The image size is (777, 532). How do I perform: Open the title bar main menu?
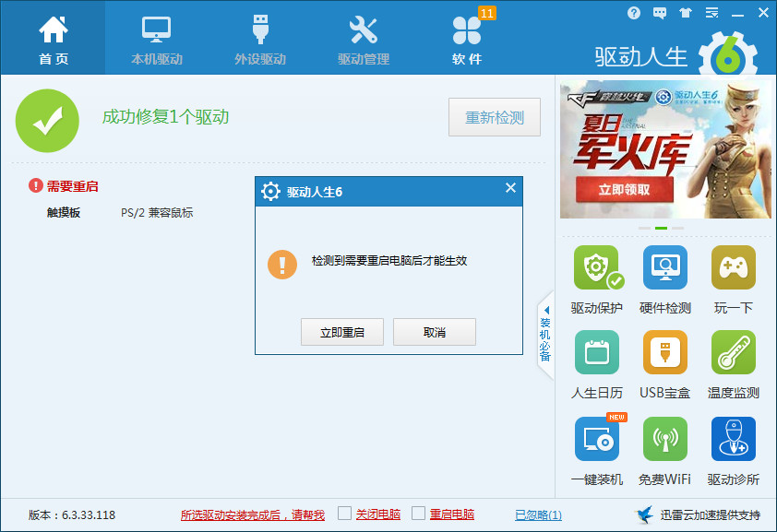point(711,12)
